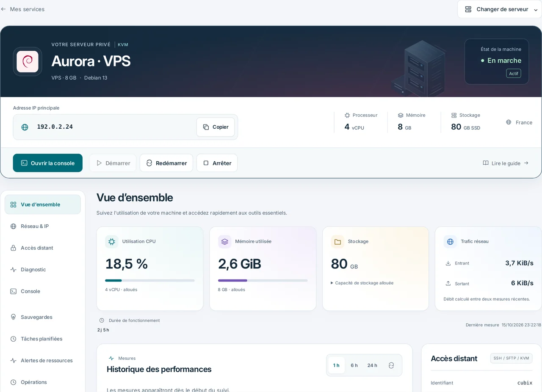Image resolution: width=542 pixels, height=392 pixels.
Task: Select the 1 h time range
Action: pyautogui.click(x=336, y=365)
